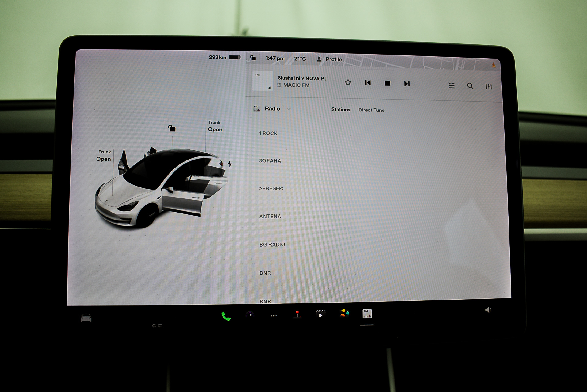This screenshot has height=392, width=587.
Task: Tap the 21°C outside temperature
Action: [x=300, y=58]
